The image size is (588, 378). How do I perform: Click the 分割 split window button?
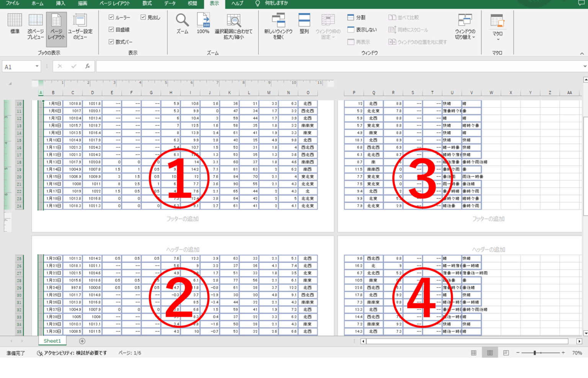click(x=356, y=18)
